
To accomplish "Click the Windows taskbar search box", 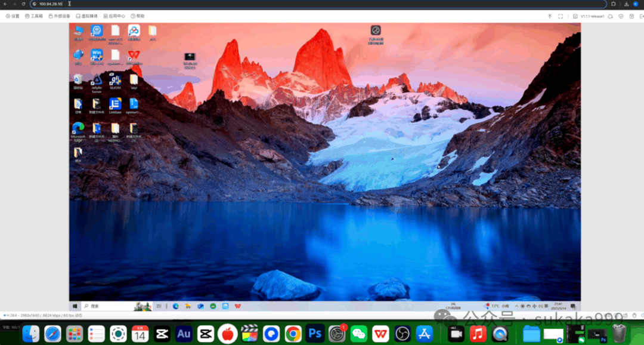I will pyautogui.click(x=116, y=306).
